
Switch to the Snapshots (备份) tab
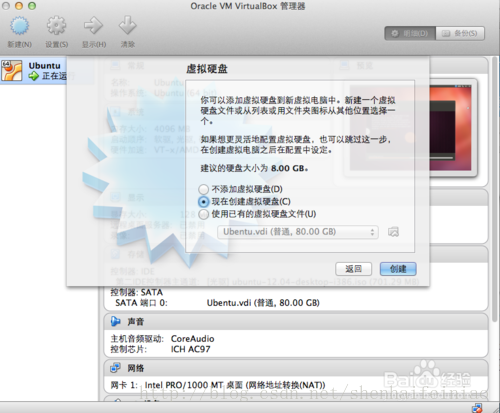pos(460,33)
